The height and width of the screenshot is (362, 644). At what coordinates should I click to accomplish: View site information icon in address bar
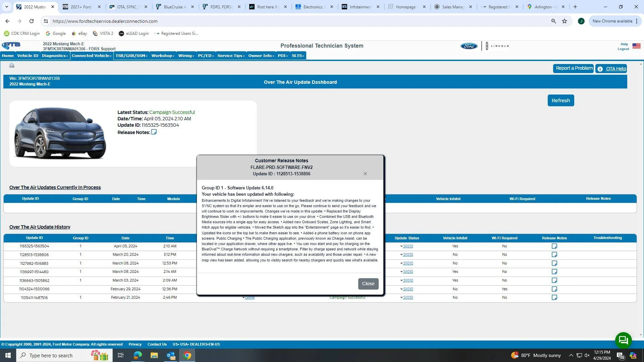click(46, 21)
